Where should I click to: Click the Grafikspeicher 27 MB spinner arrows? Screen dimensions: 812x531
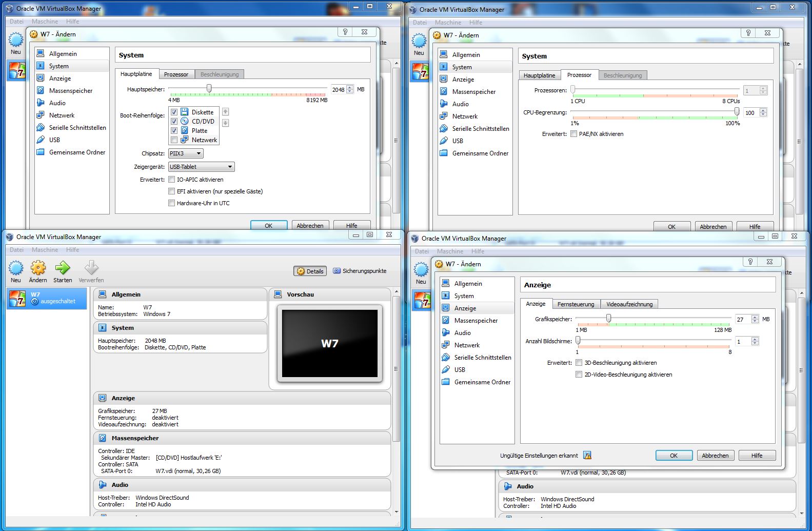coord(755,319)
